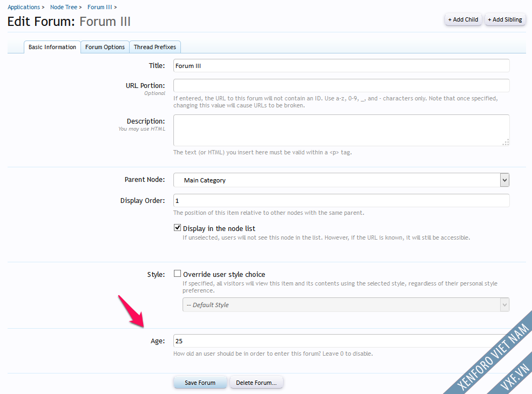Screen dimensions: 532x394
Task: Go to the Thread Prefixes tab
Action: (x=155, y=47)
